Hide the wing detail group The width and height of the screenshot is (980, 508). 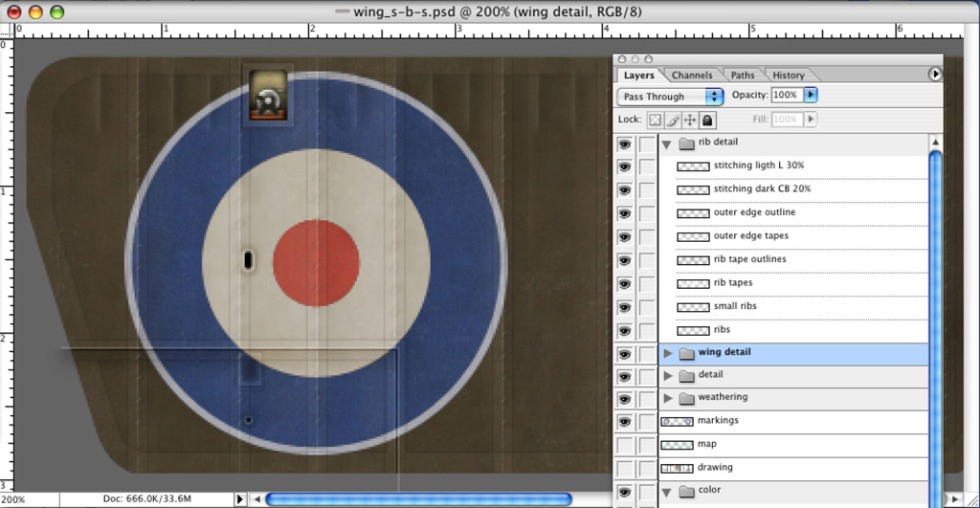point(624,354)
